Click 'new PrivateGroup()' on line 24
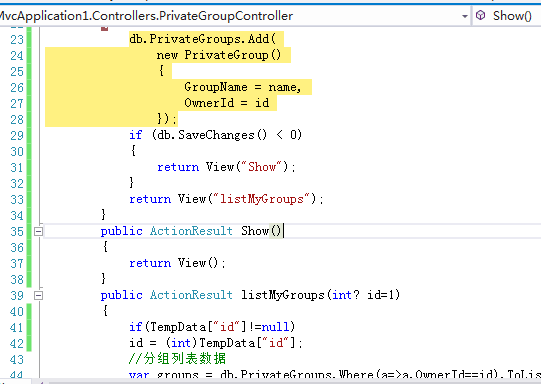This screenshot has height=384, width=541. (219, 55)
